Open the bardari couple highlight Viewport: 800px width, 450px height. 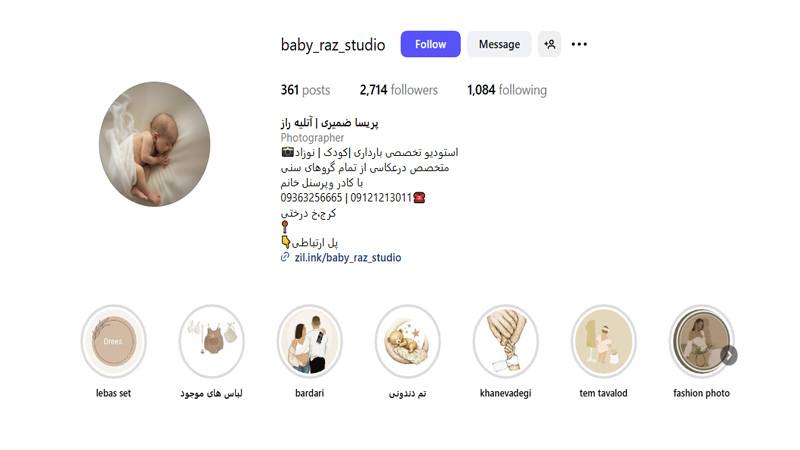point(310,341)
